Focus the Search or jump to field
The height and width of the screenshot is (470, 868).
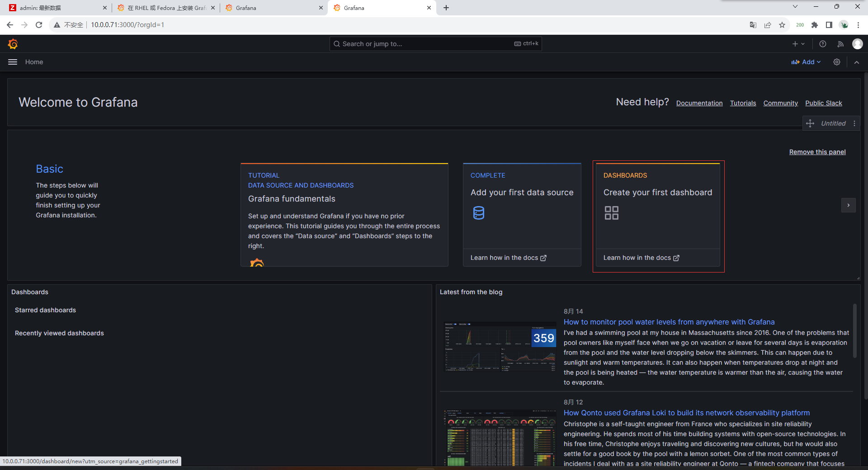[x=436, y=44]
